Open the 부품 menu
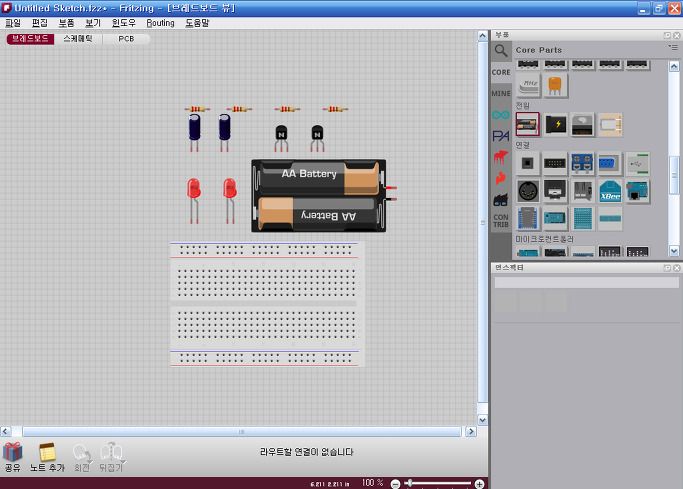This screenshot has width=683, height=489. (66, 23)
